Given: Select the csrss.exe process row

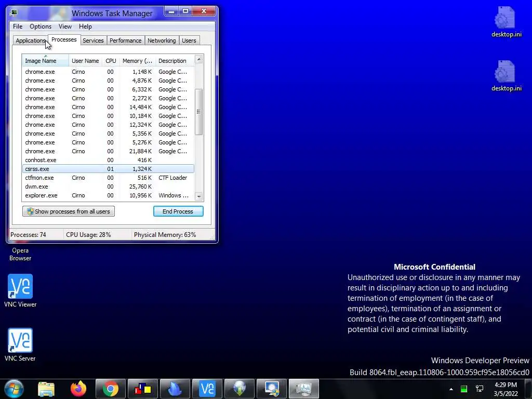Looking at the screenshot, I should click(x=108, y=169).
